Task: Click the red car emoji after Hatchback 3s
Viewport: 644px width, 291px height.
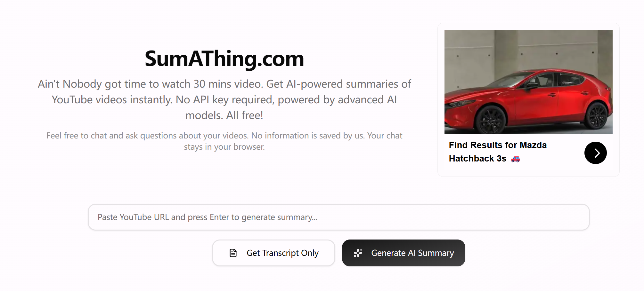Action: 515,159
